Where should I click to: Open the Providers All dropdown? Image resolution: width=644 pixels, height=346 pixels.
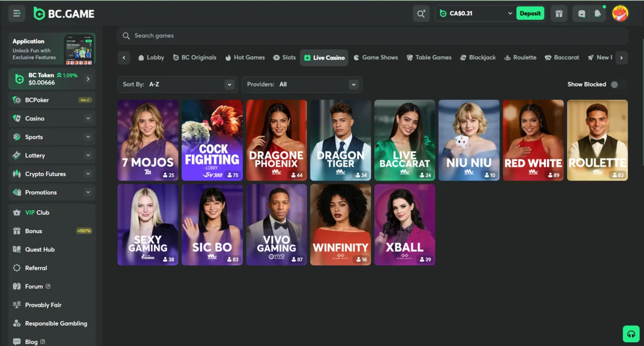click(x=302, y=84)
